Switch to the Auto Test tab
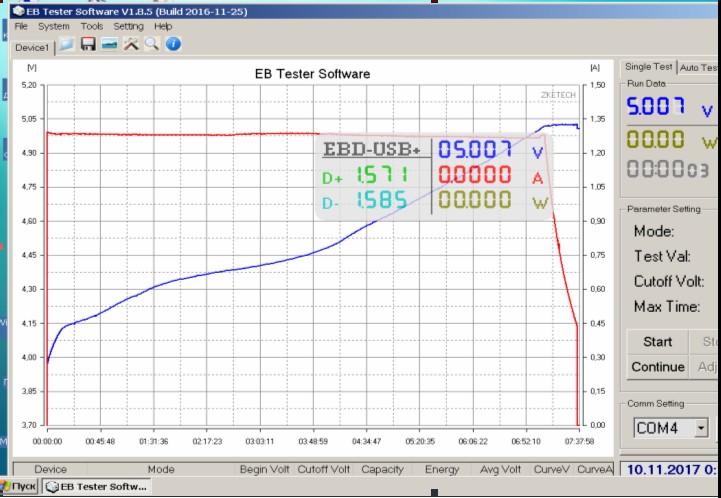Image resolution: width=721 pixels, height=498 pixels. pyautogui.click(x=699, y=67)
